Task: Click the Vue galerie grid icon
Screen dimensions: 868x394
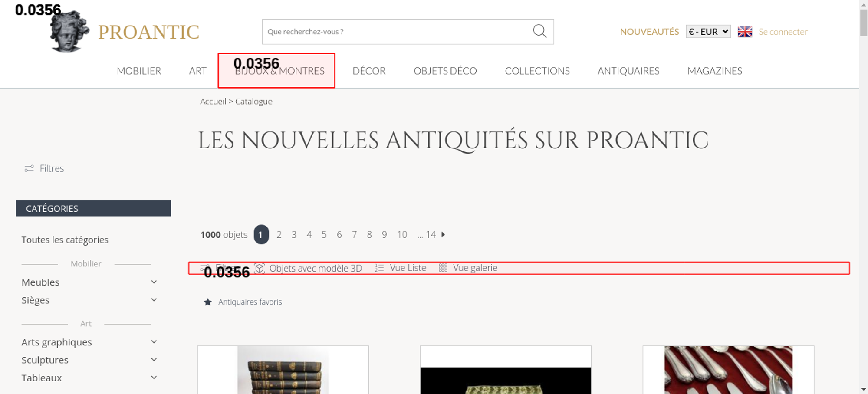Action: tap(443, 268)
